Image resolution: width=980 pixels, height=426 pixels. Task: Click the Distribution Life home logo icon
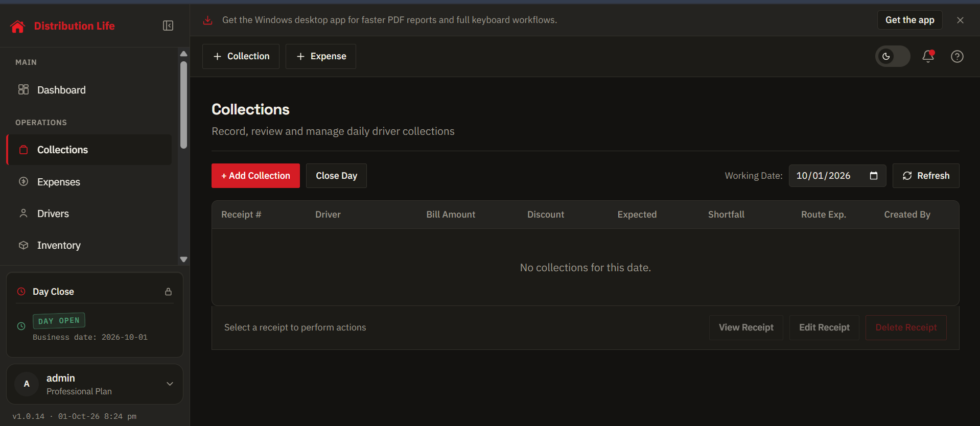(x=17, y=26)
